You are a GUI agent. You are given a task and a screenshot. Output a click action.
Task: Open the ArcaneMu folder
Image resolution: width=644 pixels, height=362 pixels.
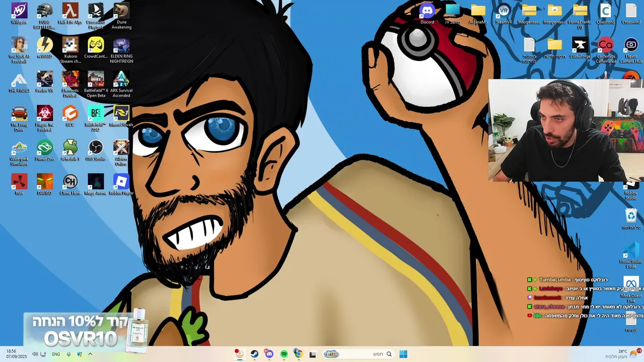click(x=478, y=14)
